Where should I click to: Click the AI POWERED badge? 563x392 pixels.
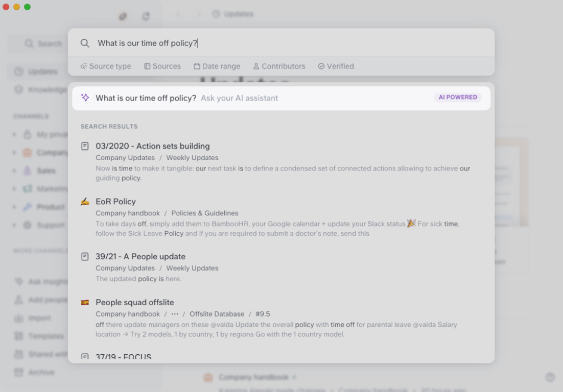(x=458, y=97)
